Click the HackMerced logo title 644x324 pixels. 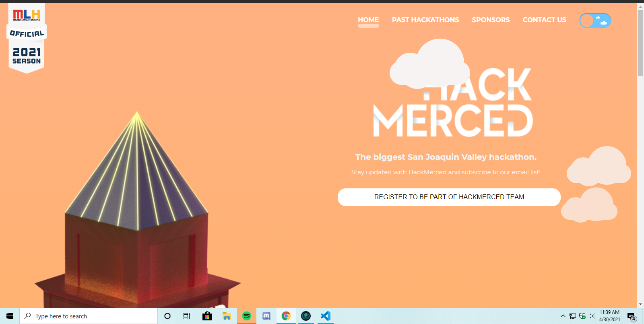(x=453, y=103)
